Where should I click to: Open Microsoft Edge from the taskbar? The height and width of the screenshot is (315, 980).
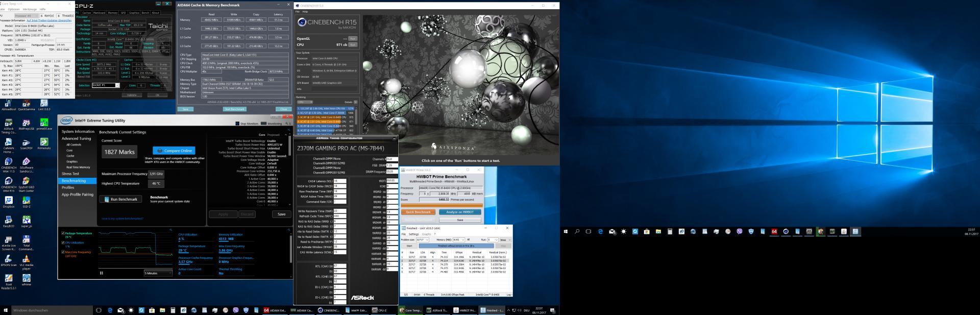tap(110, 310)
